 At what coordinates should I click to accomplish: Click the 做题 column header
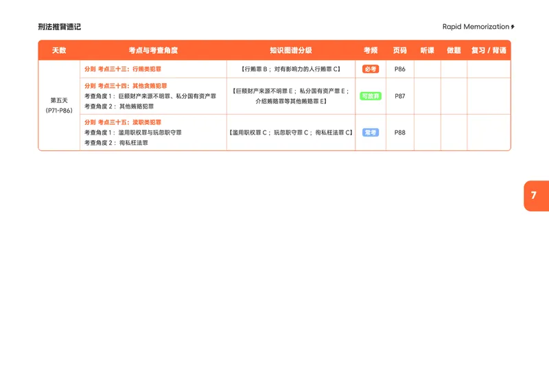(454, 50)
